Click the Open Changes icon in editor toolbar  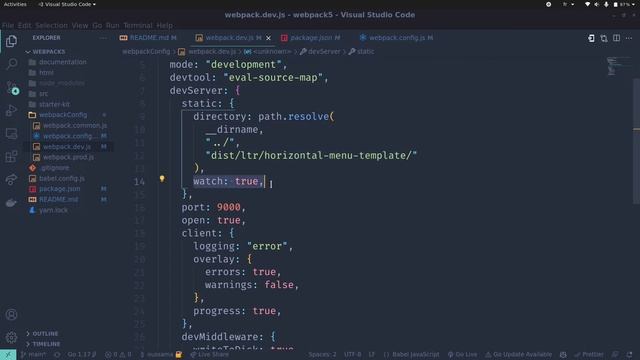pyautogui.click(x=591, y=38)
